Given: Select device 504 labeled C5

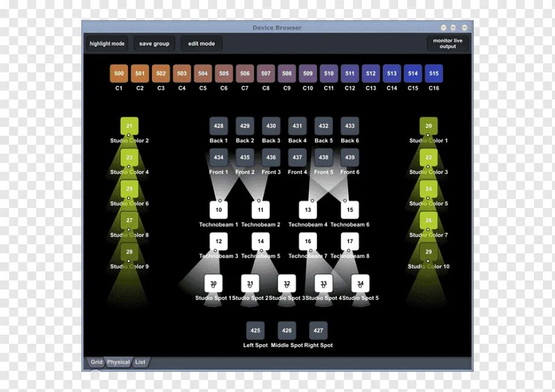Looking at the screenshot, I should pos(203,74).
